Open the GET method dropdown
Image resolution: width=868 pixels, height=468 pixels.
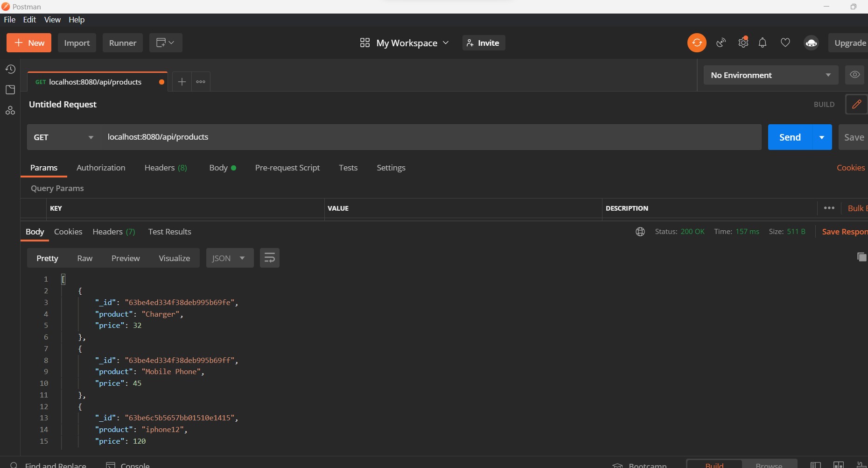click(x=63, y=137)
